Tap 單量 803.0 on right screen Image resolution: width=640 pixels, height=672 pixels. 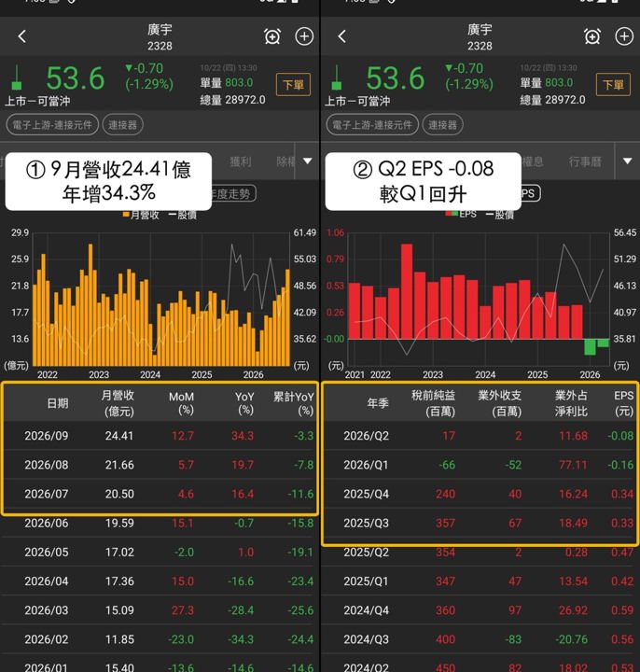pos(547,82)
